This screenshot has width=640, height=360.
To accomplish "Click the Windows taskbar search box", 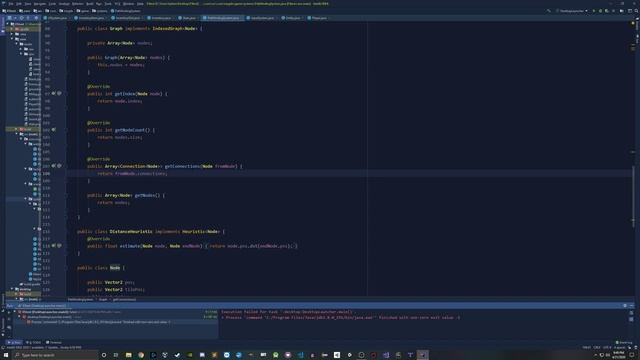I will click(55, 355).
